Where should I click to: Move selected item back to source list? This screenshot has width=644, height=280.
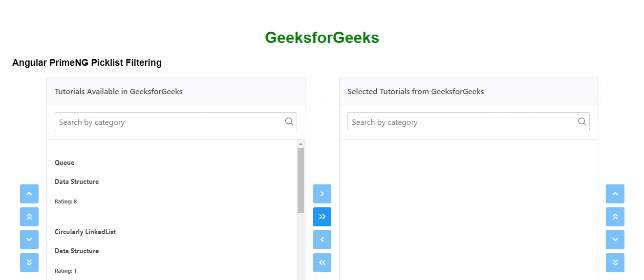[322, 240]
